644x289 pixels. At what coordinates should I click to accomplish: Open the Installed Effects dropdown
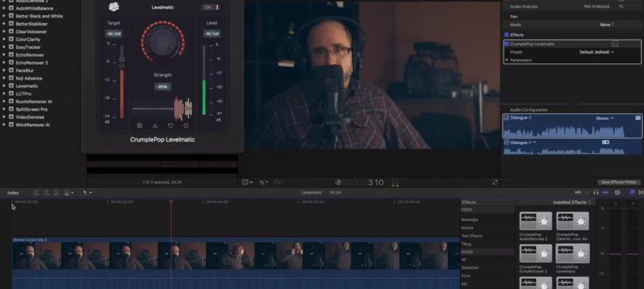point(572,202)
